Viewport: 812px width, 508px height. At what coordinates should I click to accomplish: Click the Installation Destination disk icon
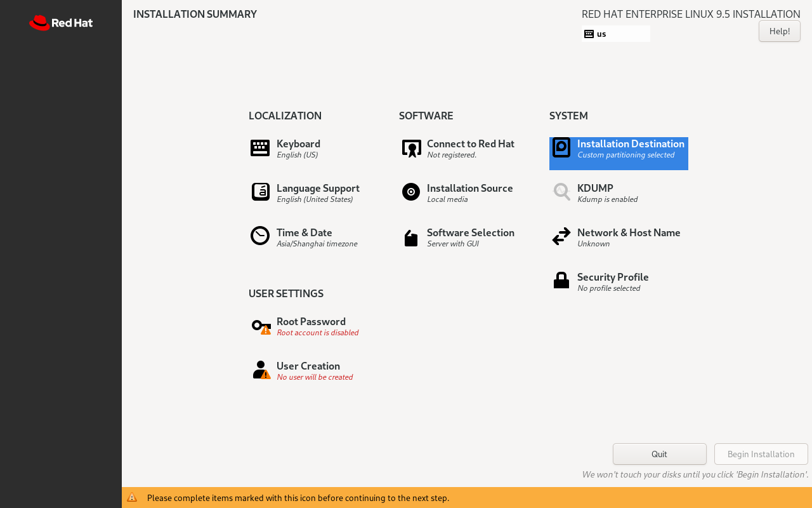(561, 147)
